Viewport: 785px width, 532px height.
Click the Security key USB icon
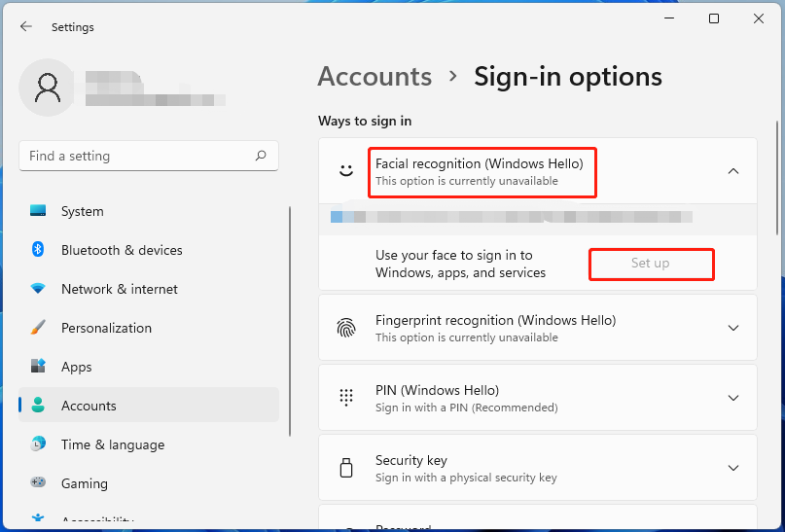346,468
